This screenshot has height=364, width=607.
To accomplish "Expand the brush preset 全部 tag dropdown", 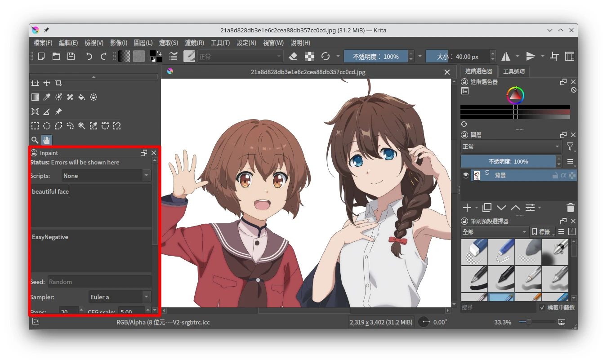I will pos(495,232).
